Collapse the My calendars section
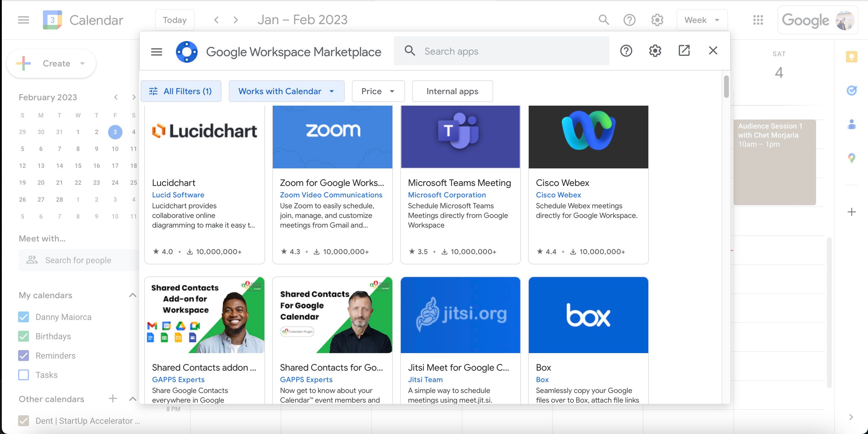This screenshot has height=434, width=868. 132,295
